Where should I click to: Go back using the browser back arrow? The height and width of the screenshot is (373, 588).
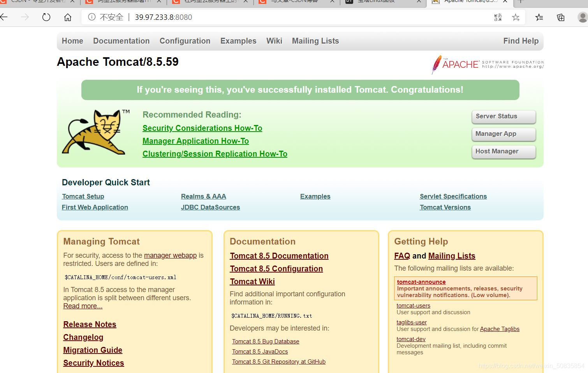pyautogui.click(x=4, y=17)
